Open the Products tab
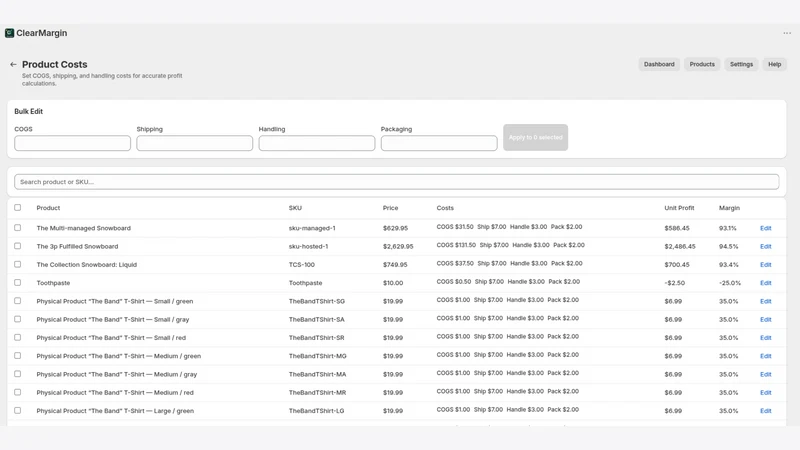 (x=702, y=64)
